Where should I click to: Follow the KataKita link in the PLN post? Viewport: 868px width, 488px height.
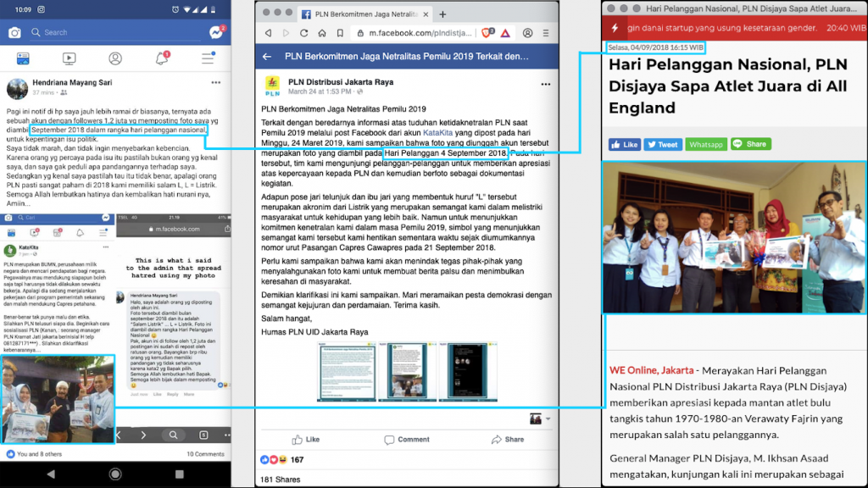pyautogui.click(x=438, y=133)
